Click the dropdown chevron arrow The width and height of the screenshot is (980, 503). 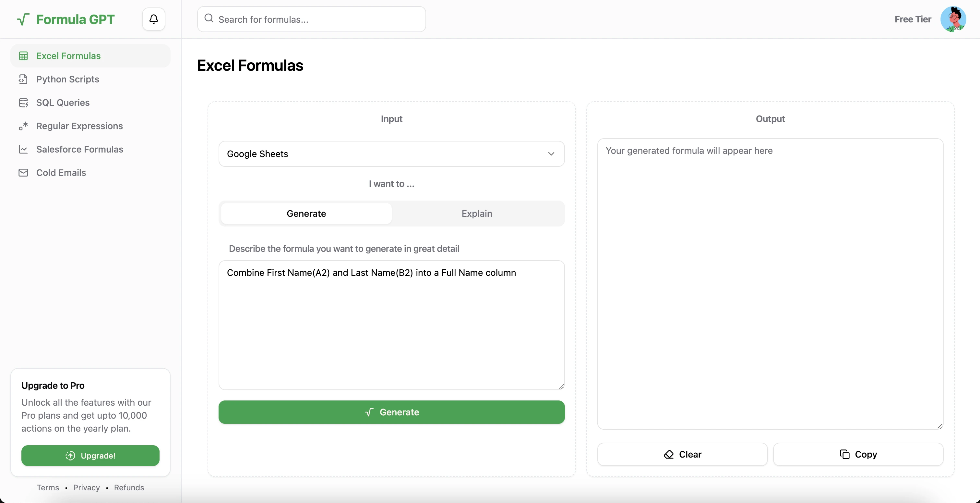[x=551, y=154]
